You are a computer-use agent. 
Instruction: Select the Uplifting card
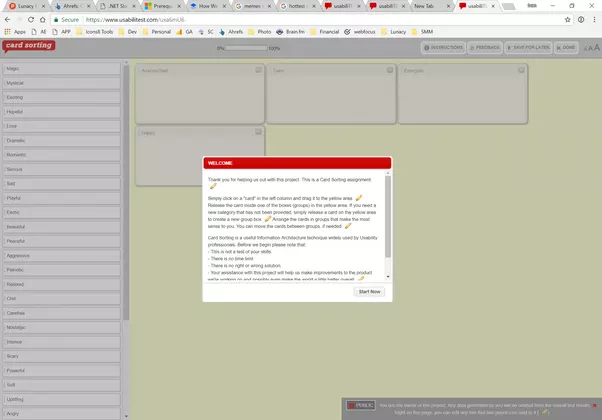[x=61, y=400]
